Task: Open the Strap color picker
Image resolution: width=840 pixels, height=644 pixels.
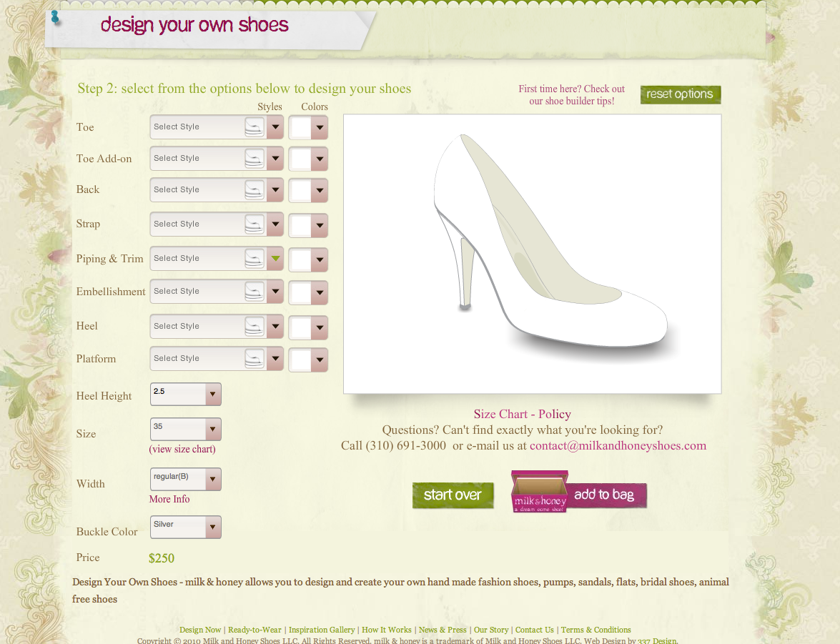Action: click(x=308, y=225)
